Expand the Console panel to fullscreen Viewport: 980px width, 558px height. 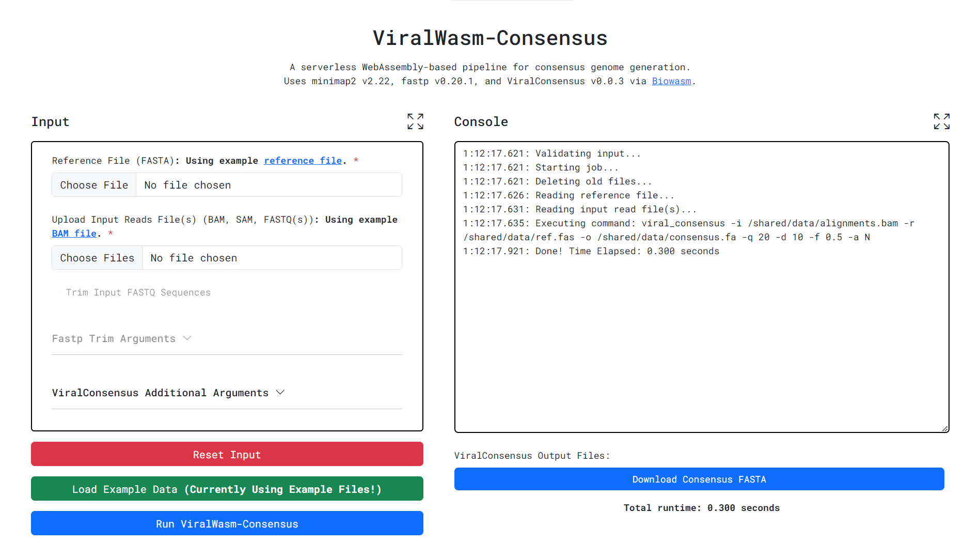941,121
